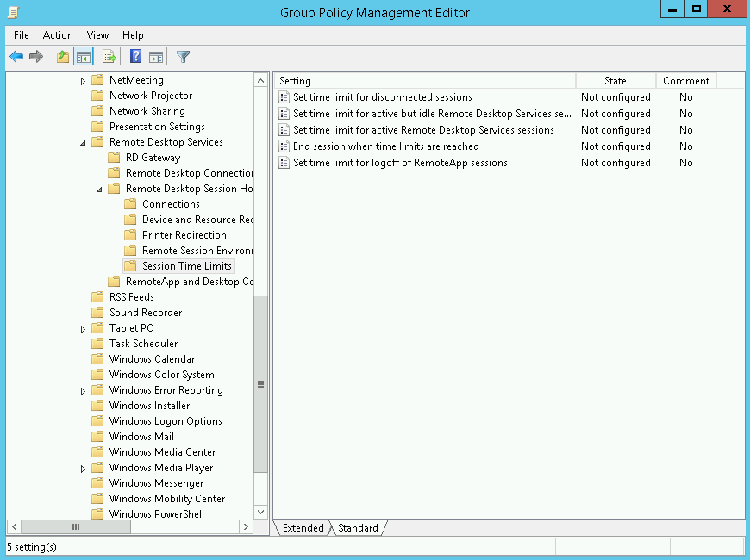The image size is (750, 560).
Task: Click the tree pane horizontal scroll left arrow
Action: coord(15,527)
